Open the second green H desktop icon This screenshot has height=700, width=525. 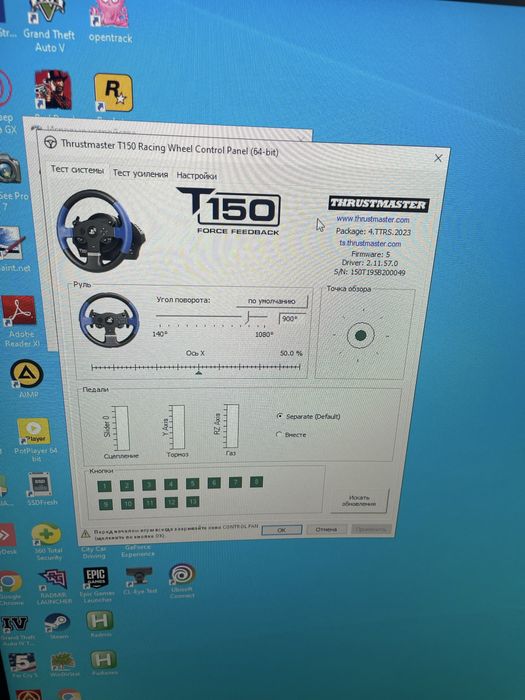104,662
